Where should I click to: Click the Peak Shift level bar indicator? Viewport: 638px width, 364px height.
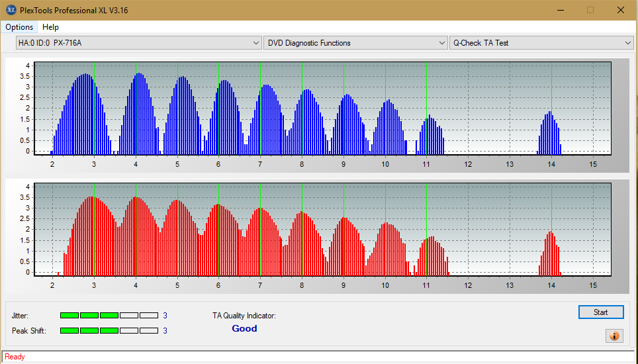109,331
